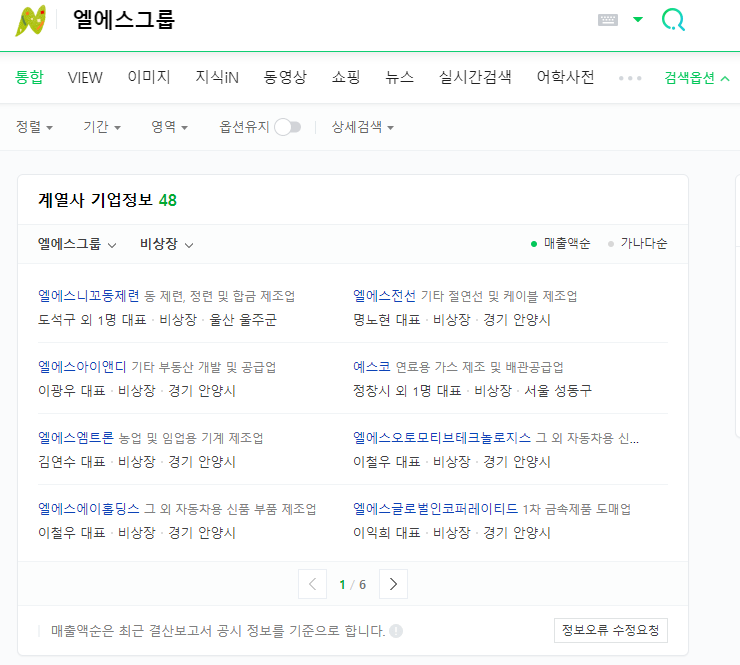Open the 예스코 company link
This screenshot has height=665, width=740.
pos(372,367)
